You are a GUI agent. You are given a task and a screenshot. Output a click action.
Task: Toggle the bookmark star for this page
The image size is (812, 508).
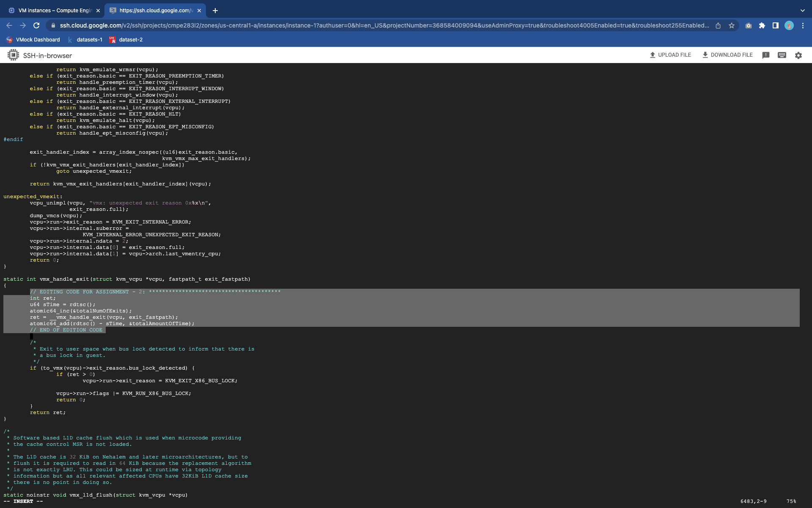click(x=732, y=25)
